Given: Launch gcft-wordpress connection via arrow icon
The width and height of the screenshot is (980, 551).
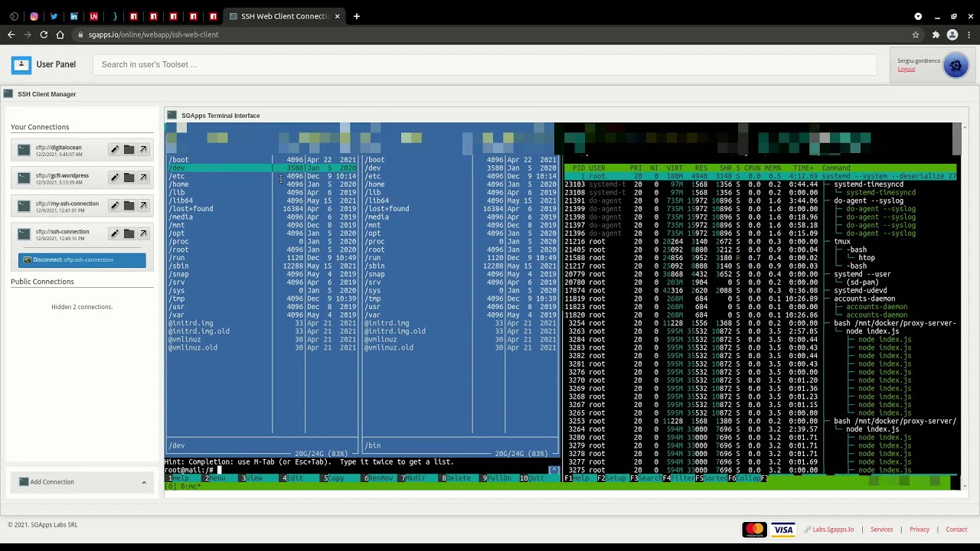Looking at the screenshot, I should tap(142, 178).
